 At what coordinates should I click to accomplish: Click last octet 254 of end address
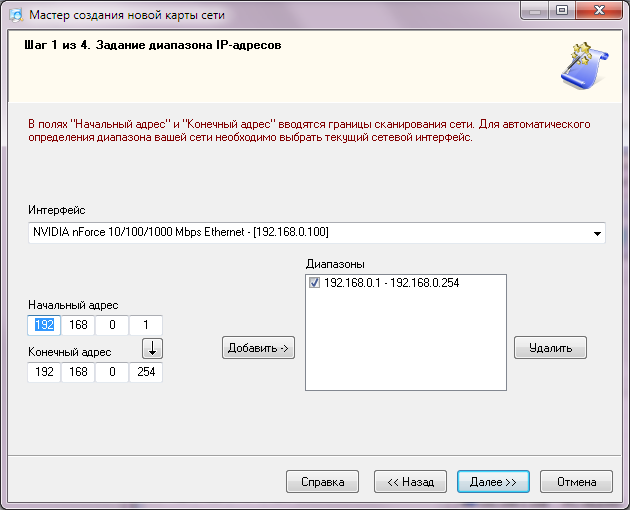[146, 372]
